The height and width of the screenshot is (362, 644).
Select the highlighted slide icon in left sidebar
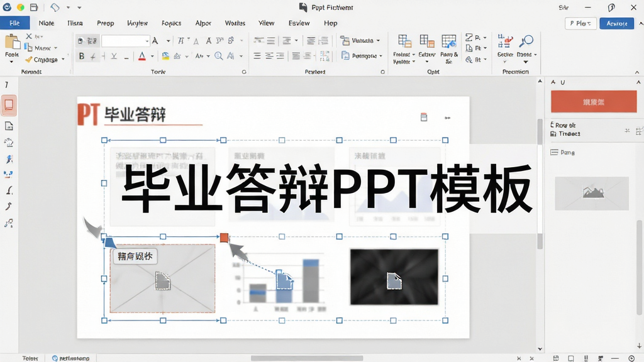[9, 105]
